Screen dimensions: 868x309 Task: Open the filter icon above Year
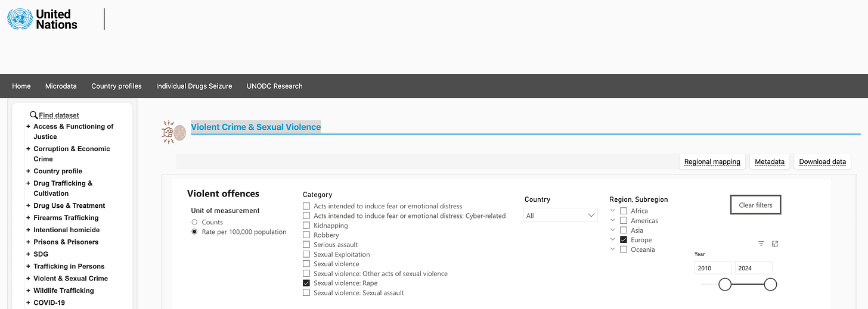pyautogui.click(x=761, y=244)
